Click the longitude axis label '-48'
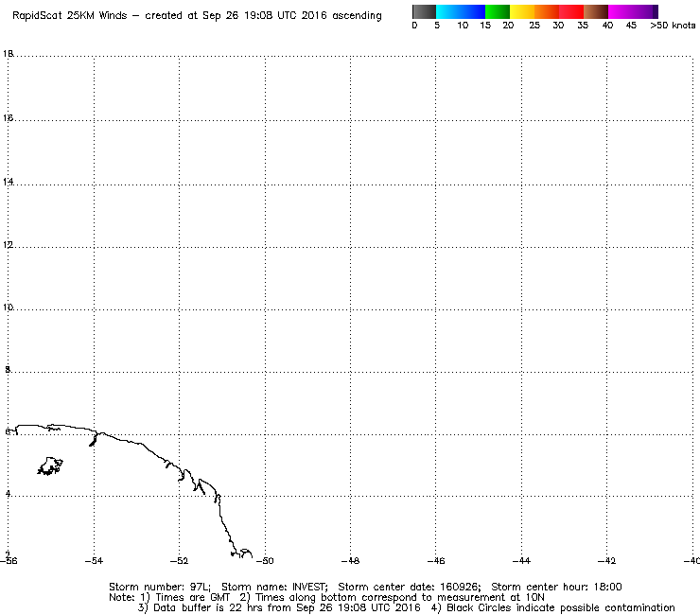 350,561
